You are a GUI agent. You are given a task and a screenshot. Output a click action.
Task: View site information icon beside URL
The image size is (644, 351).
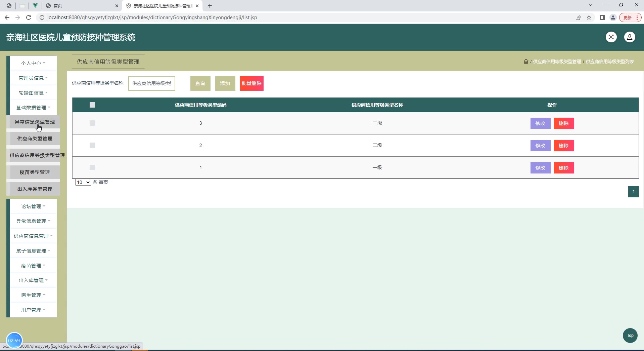coord(42,17)
